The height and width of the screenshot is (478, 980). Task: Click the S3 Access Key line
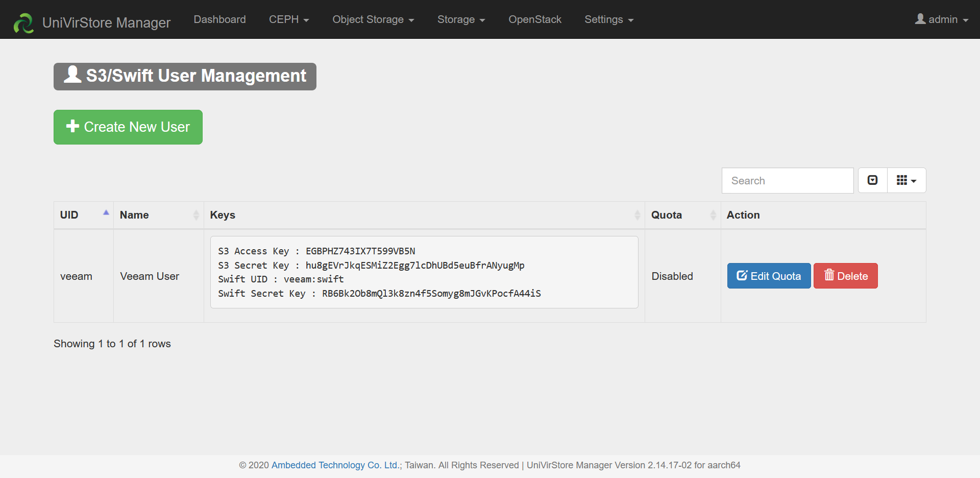[x=316, y=251]
